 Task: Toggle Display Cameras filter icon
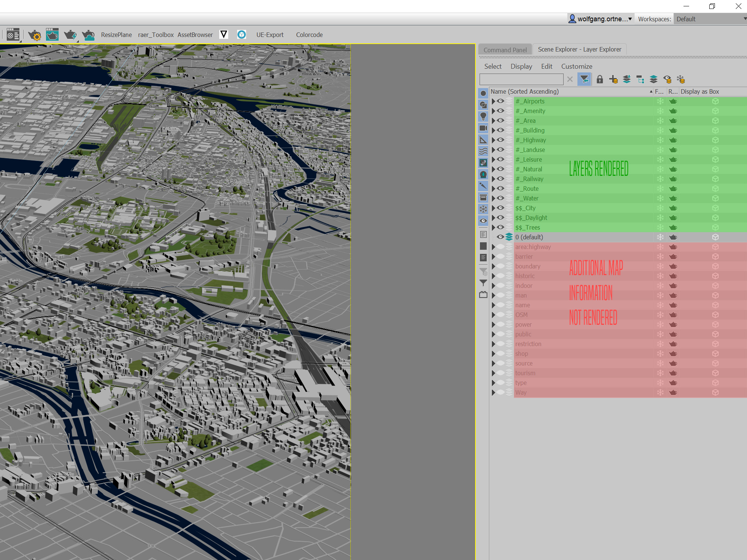point(483,128)
